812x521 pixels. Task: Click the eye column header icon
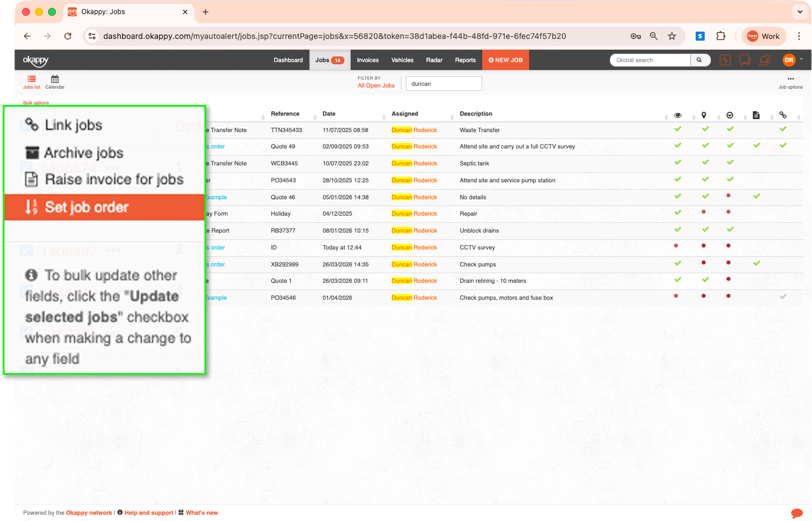click(678, 115)
